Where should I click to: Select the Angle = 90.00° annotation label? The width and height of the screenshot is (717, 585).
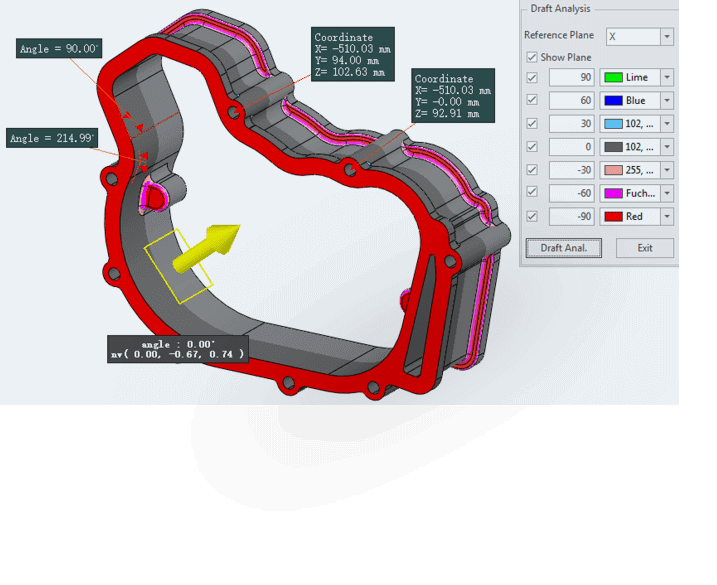[60, 48]
